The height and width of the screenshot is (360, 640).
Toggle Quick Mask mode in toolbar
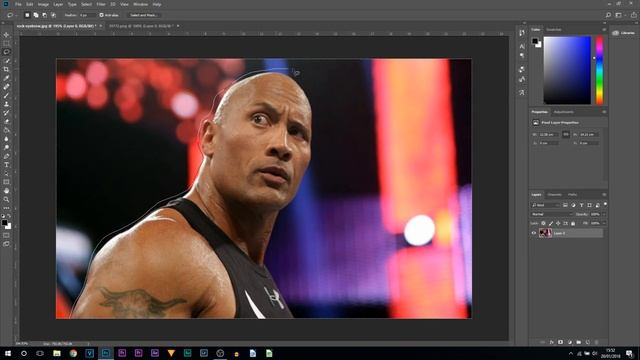6,235
